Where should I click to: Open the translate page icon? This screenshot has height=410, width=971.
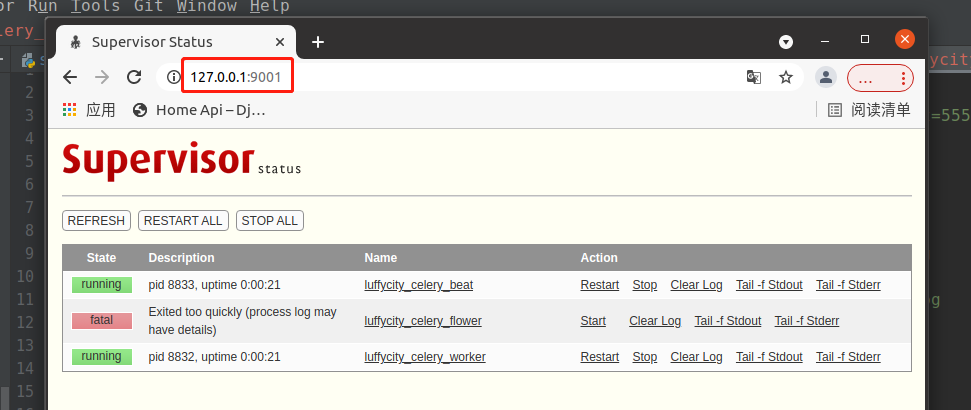[754, 77]
